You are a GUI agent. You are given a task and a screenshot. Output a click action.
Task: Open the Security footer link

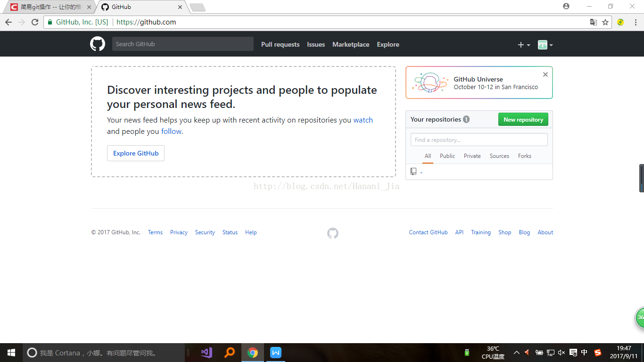coord(205,232)
